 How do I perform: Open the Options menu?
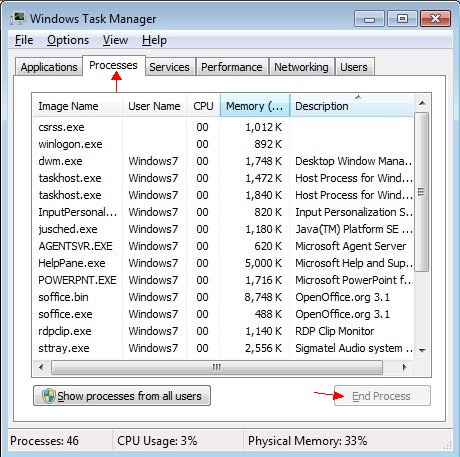click(68, 40)
